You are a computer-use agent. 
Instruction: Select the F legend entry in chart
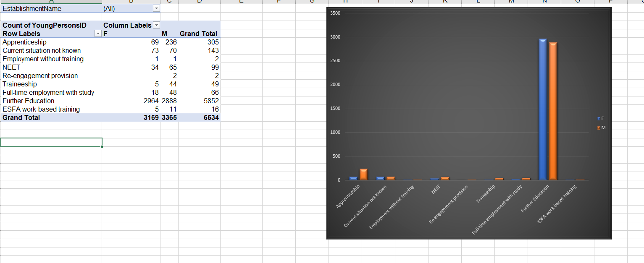coord(600,118)
